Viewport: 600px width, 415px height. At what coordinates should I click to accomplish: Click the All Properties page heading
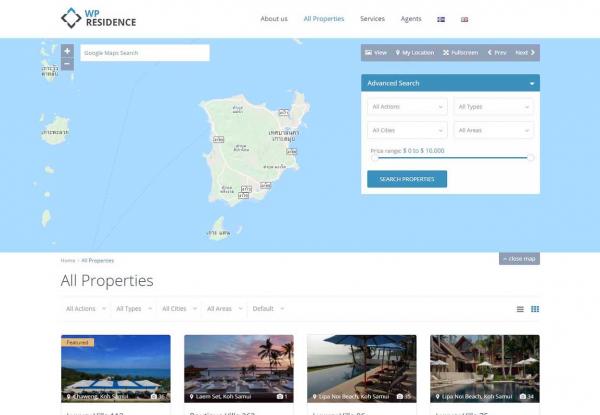(107, 281)
